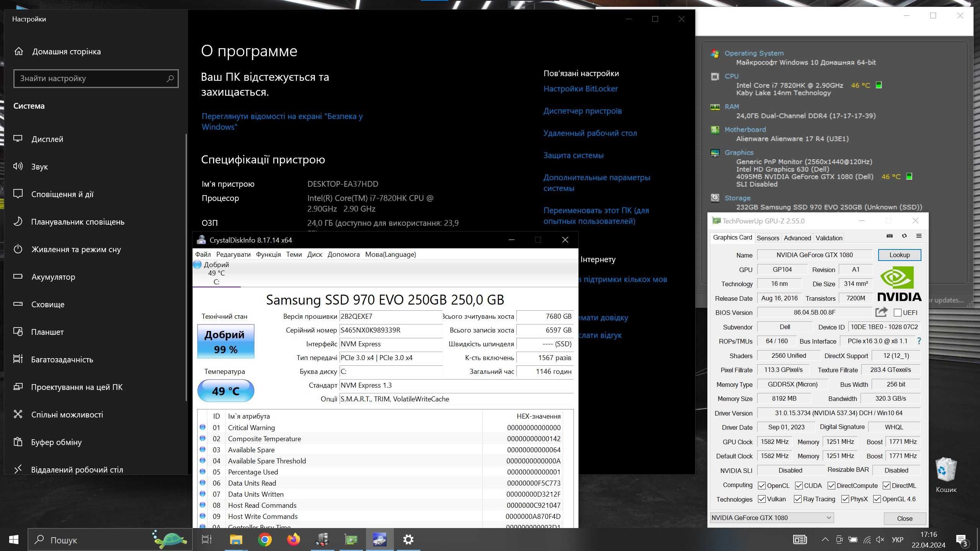Open Windows Start menu
The height and width of the screenshot is (551, 980).
[x=14, y=540]
